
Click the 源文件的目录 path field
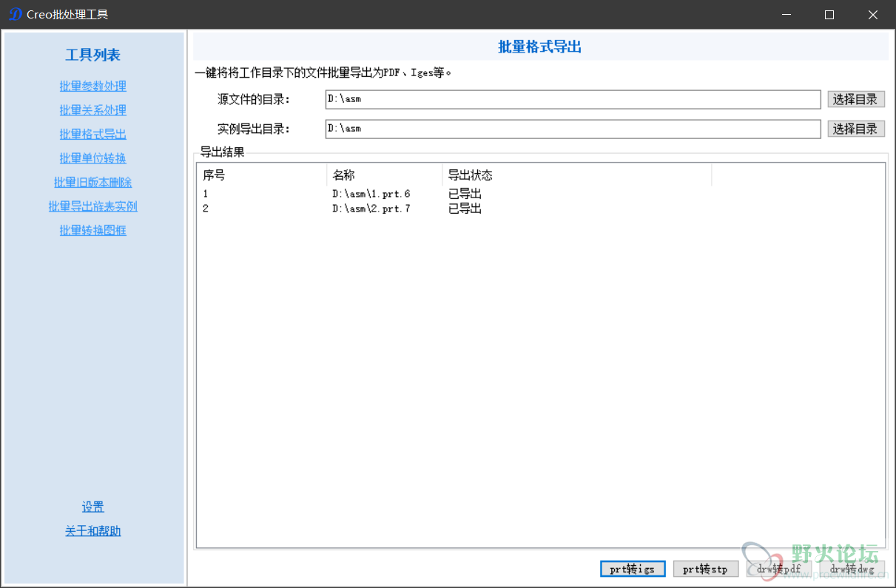(573, 99)
